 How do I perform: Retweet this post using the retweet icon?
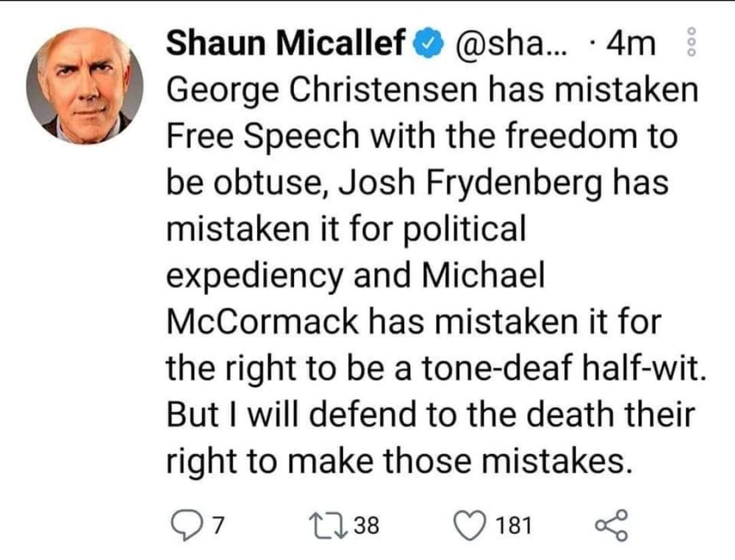pyautogui.click(x=322, y=525)
